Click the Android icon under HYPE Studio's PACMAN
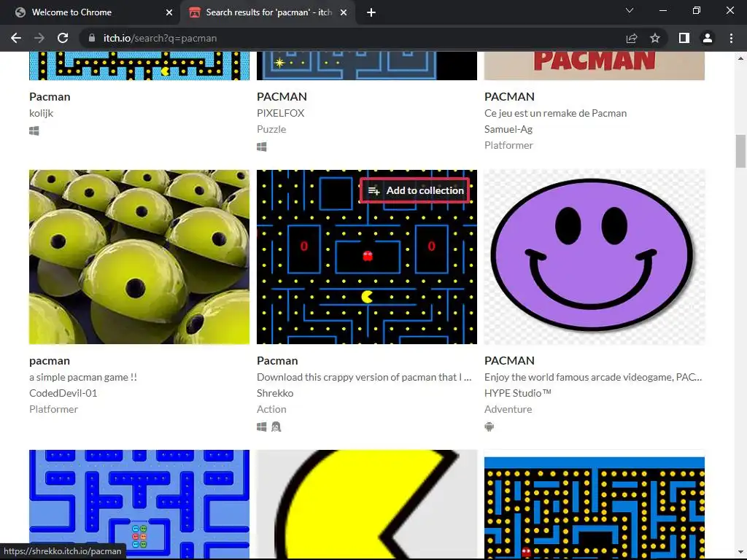The image size is (747, 560). point(489,427)
